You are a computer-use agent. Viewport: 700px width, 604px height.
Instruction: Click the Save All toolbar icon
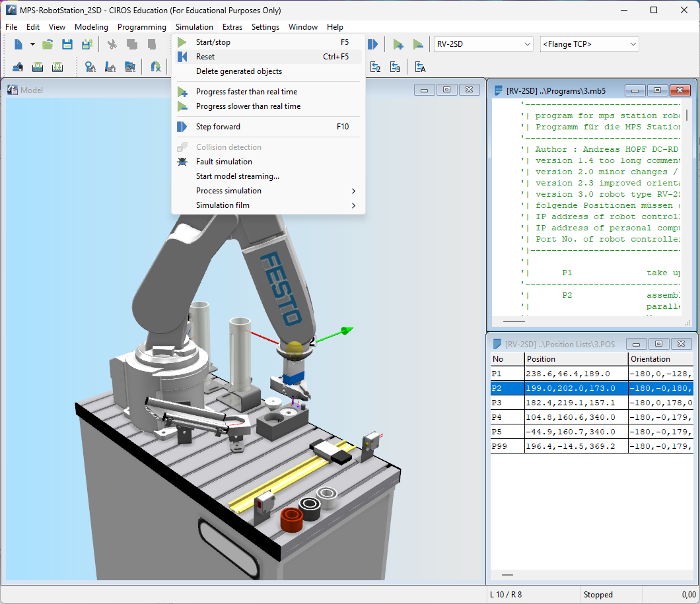[x=87, y=44]
